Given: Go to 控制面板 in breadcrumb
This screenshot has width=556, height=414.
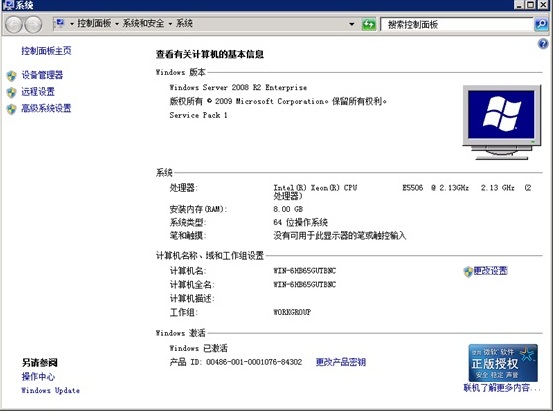Looking at the screenshot, I should tap(94, 23).
